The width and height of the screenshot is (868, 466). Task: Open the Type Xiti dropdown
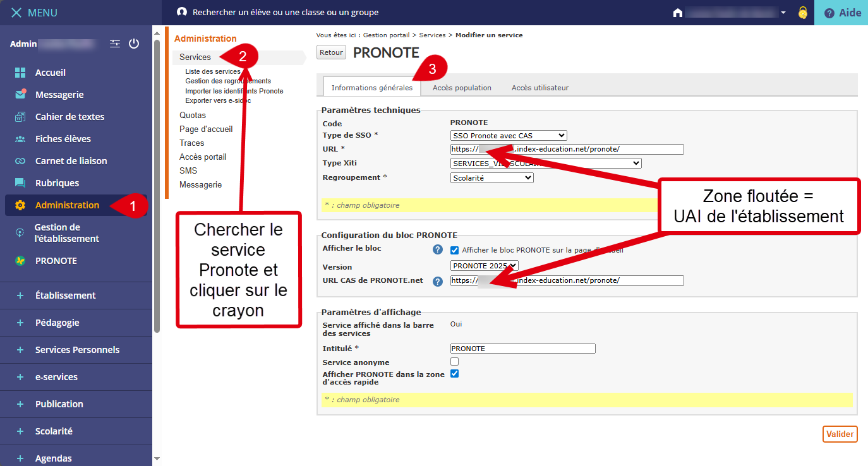tap(546, 164)
